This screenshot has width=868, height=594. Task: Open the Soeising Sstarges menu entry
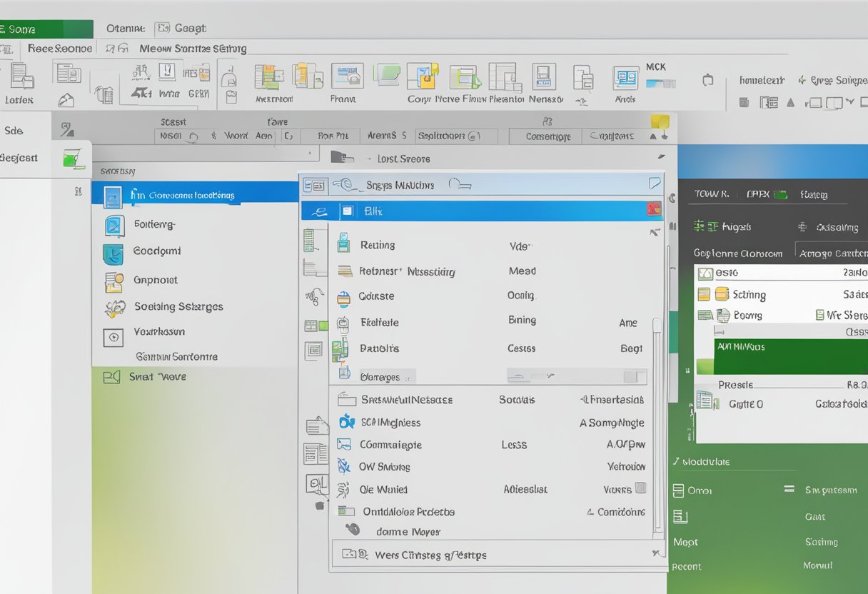pyautogui.click(x=178, y=306)
